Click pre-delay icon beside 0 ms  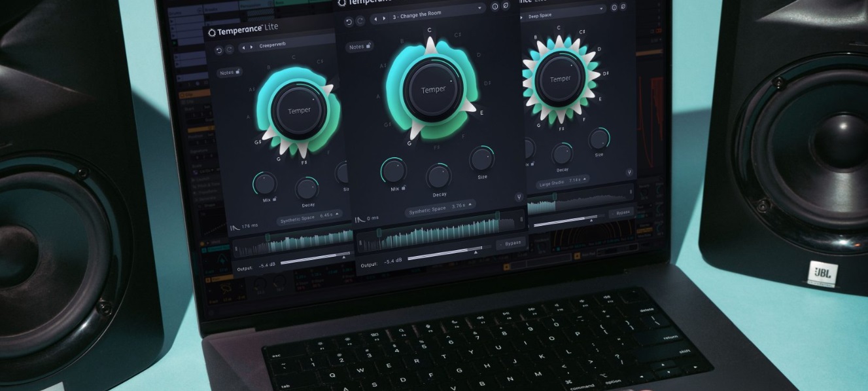coord(359,219)
